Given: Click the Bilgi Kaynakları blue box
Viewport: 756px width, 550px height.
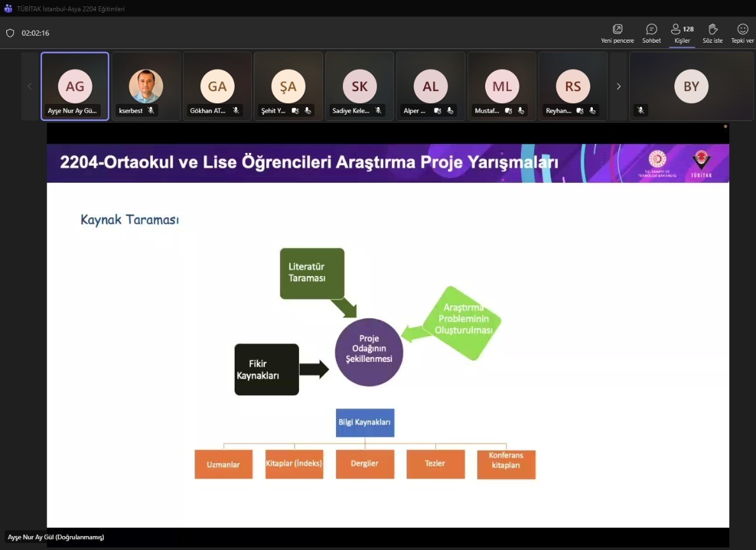Looking at the screenshot, I should [365, 423].
